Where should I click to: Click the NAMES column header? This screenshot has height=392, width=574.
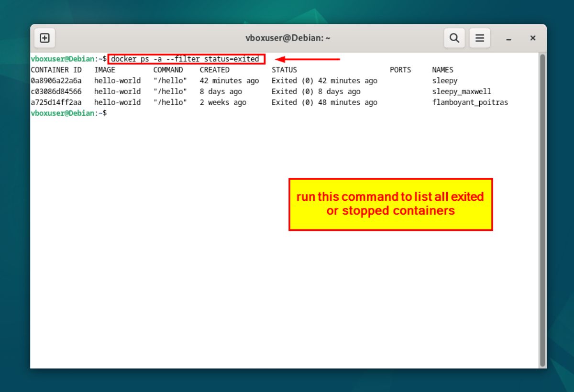coord(442,70)
